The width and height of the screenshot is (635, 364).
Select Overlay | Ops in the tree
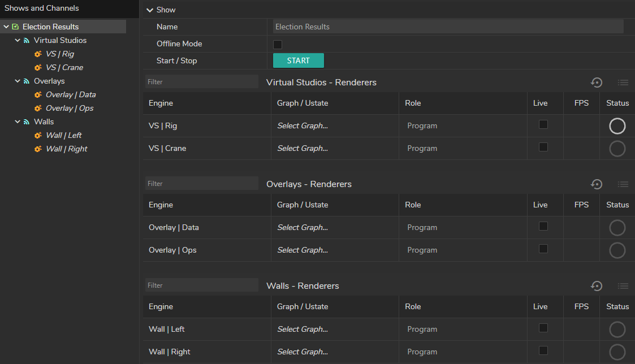(x=69, y=109)
